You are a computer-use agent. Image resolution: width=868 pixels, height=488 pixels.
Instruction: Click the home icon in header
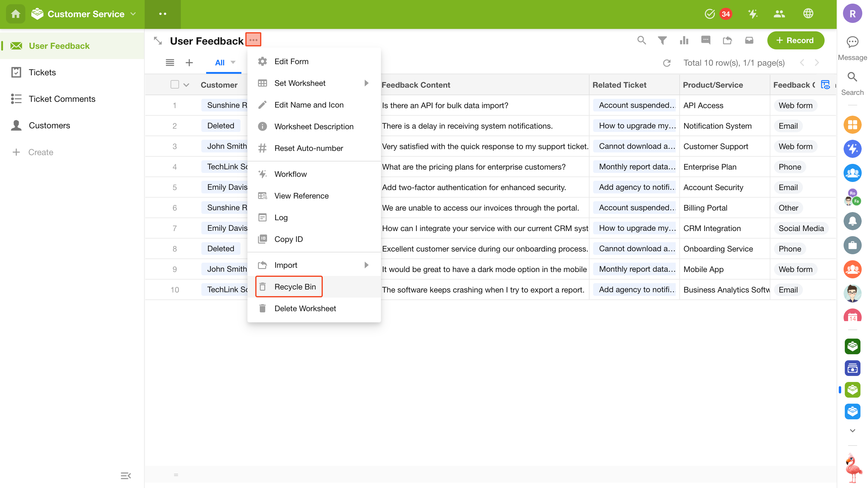click(x=15, y=14)
